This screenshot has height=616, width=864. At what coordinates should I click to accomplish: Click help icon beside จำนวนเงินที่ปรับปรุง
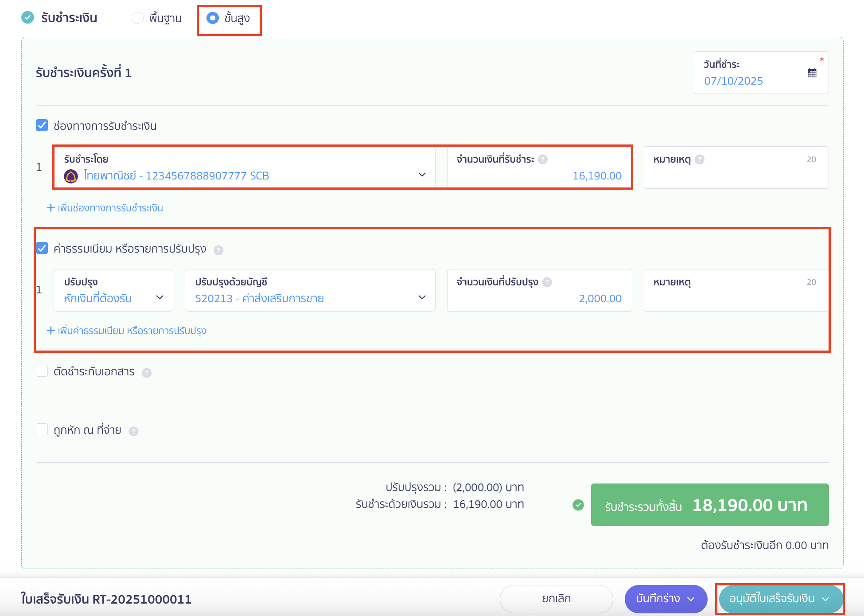[x=547, y=282]
